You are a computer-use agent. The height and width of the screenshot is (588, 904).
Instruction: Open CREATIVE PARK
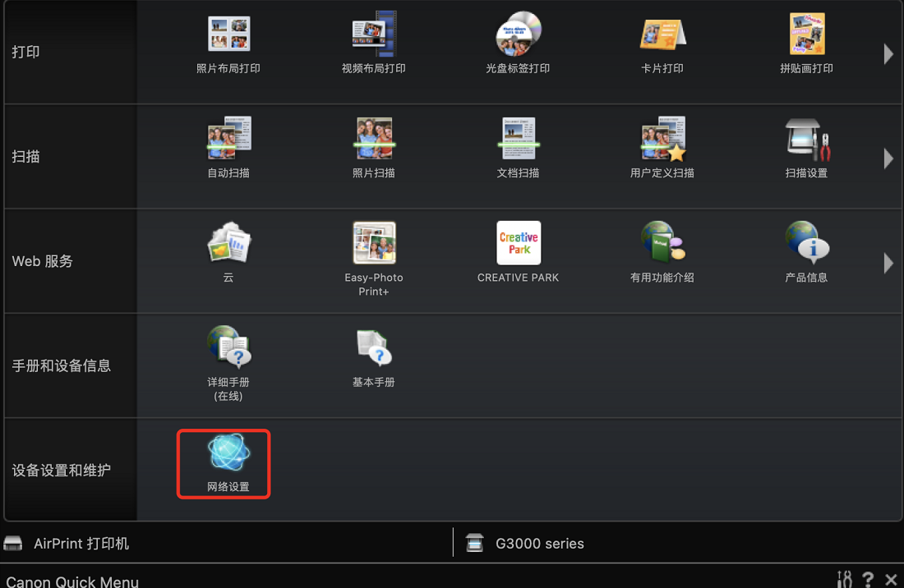518,252
